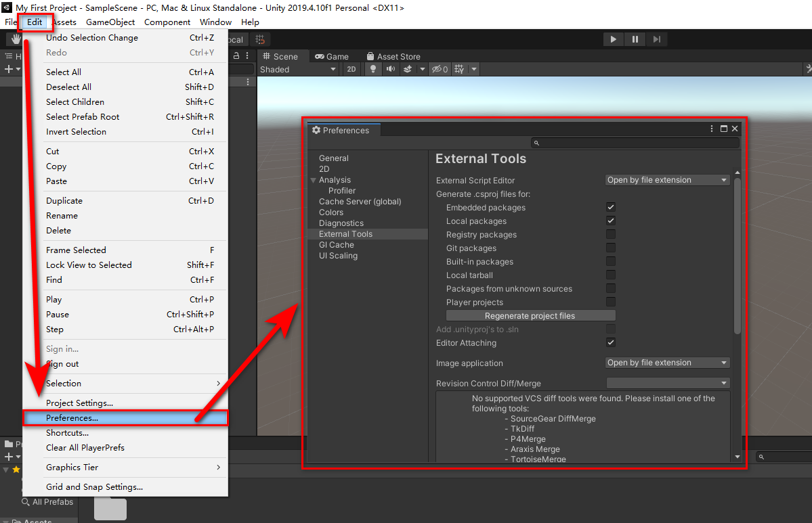Image resolution: width=812 pixels, height=523 pixels.
Task: Click the Hierarchy panel lock icon
Action: (236, 56)
